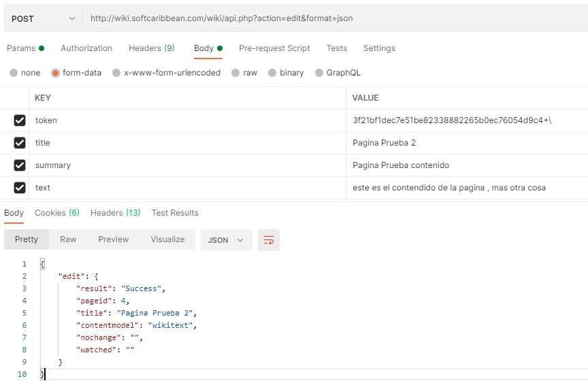Go to response Cookies (6) tab
The height and width of the screenshot is (385, 588).
tap(57, 213)
